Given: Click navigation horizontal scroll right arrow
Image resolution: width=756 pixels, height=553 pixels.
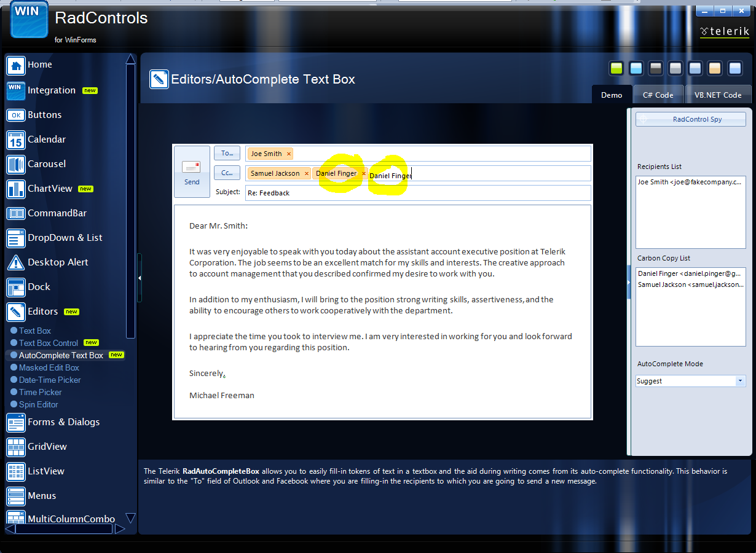Looking at the screenshot, I should (x=120, y=528).
